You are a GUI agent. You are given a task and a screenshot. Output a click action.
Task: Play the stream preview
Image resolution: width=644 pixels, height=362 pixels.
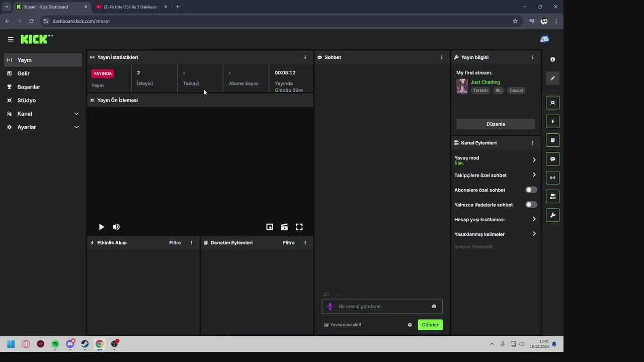pos(101,227)
